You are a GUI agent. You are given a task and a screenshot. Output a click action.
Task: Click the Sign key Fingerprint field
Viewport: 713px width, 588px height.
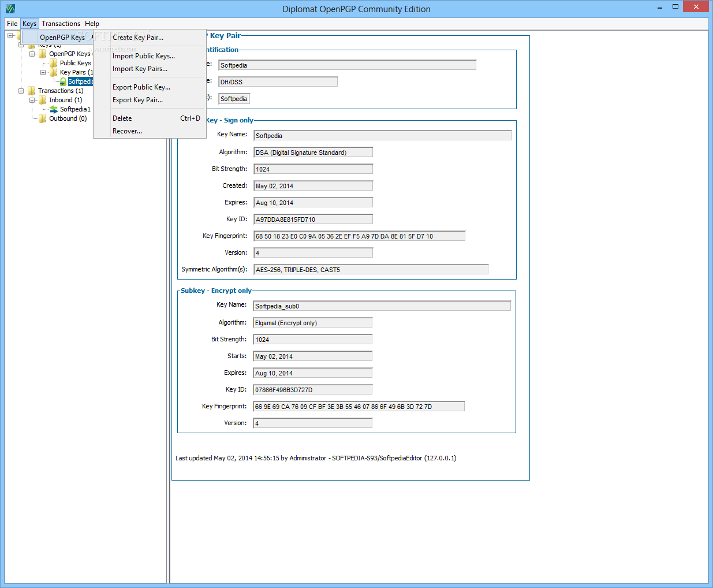coord(359,236)
